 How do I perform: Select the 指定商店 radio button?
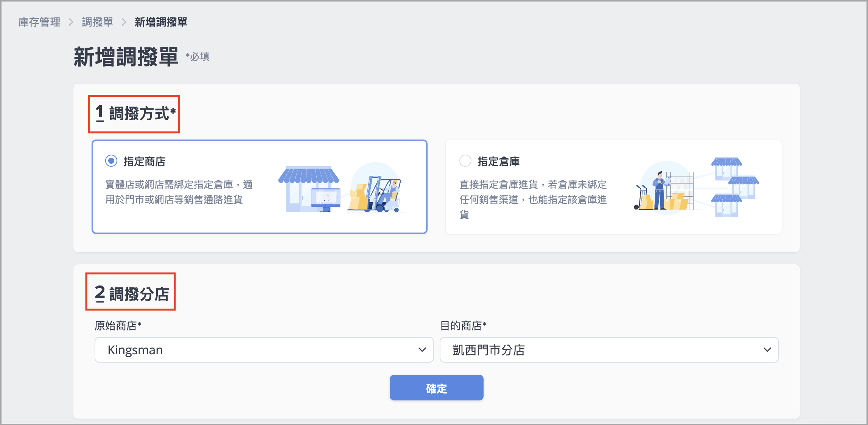(x=111, y=161)
